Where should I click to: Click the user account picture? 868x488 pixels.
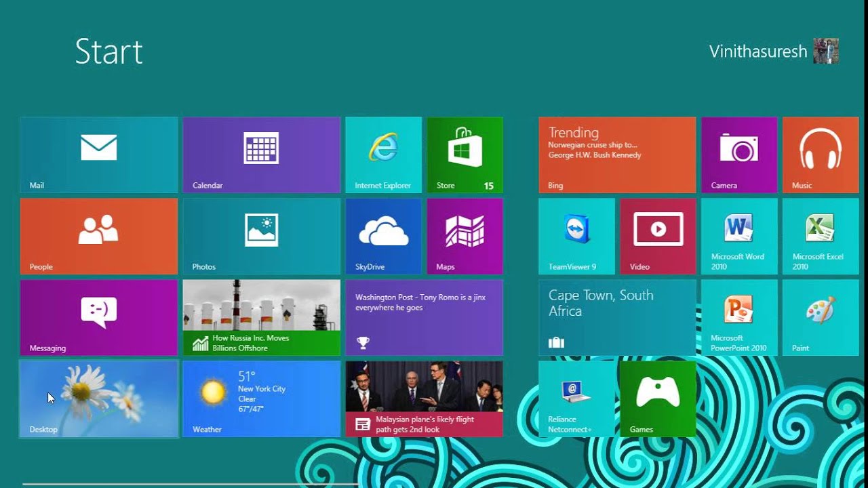coord(826,51)
